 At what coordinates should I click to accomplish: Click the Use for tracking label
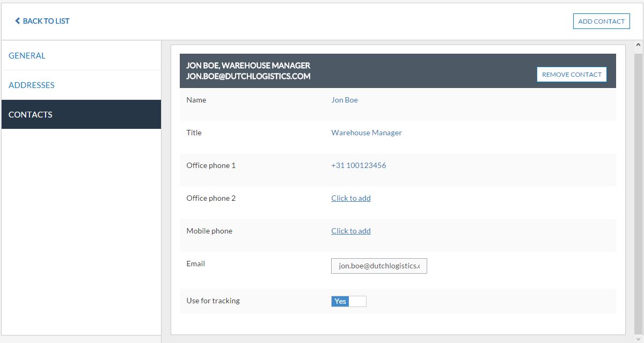click(x=213, y=301)
